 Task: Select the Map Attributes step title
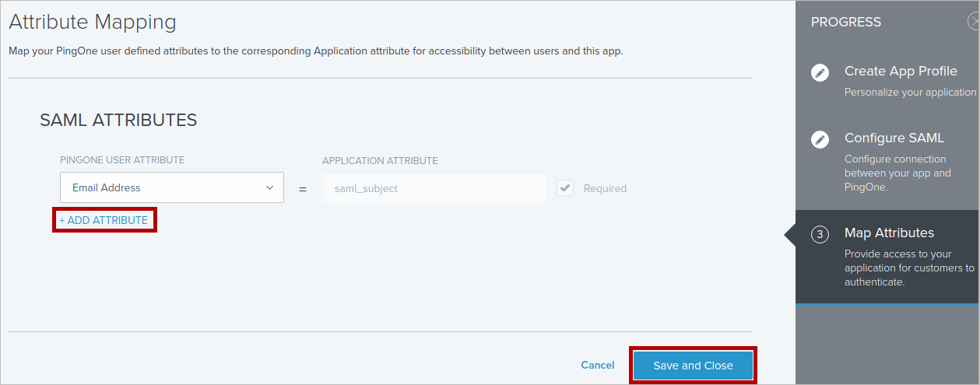pyautogui.click(x=889, y=233)
